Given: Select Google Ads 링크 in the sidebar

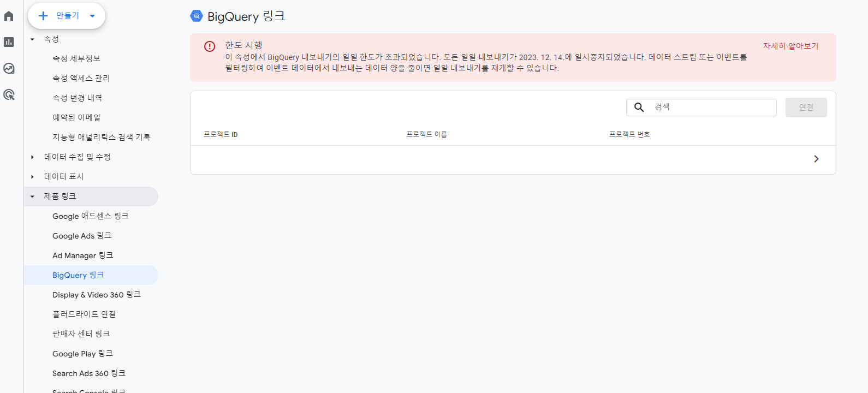Looking at the screenshot, I should click(x=82, y=236).
